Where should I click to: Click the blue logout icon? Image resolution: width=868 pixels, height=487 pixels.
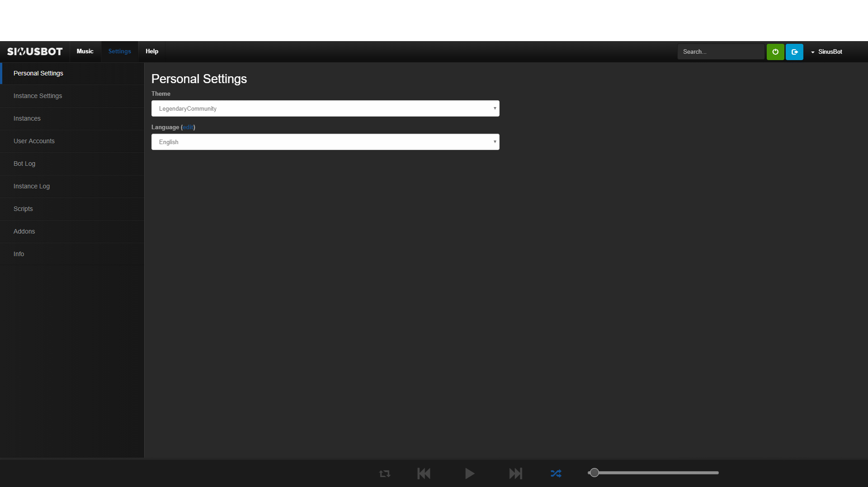pos(794,52)
